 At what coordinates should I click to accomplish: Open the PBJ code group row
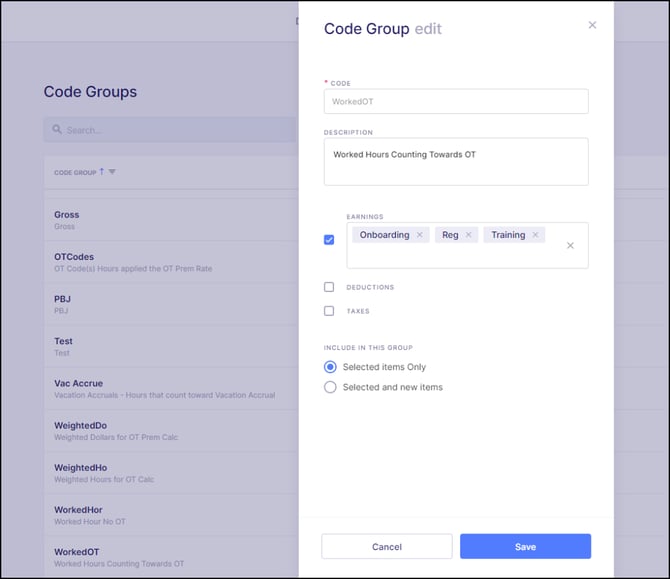171,304
